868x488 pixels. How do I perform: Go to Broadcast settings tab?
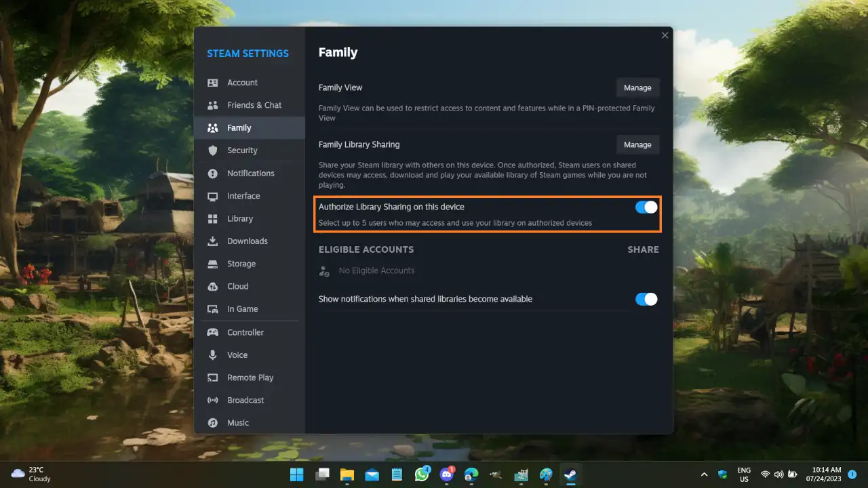click(x=250, y=400)
